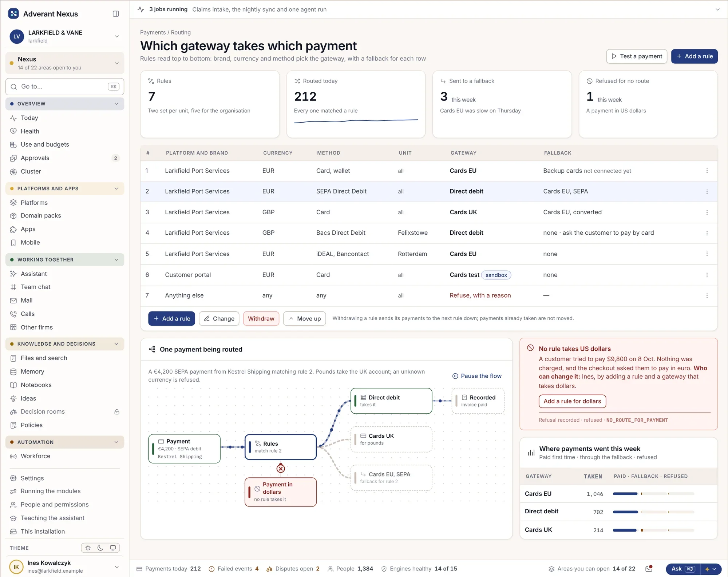Expand the Nexus areas dropdown
728x577 pixels.
pos(65,63)
